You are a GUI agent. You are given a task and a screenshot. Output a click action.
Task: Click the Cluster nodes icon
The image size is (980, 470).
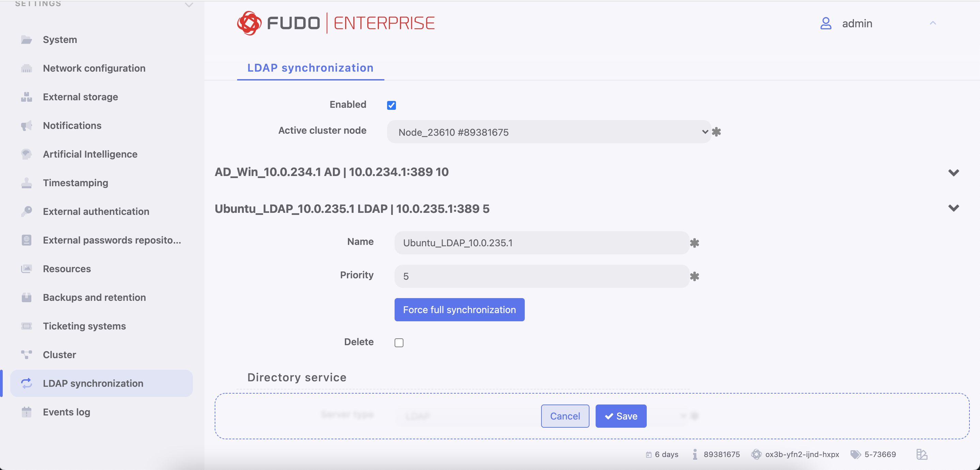(26, 355)
